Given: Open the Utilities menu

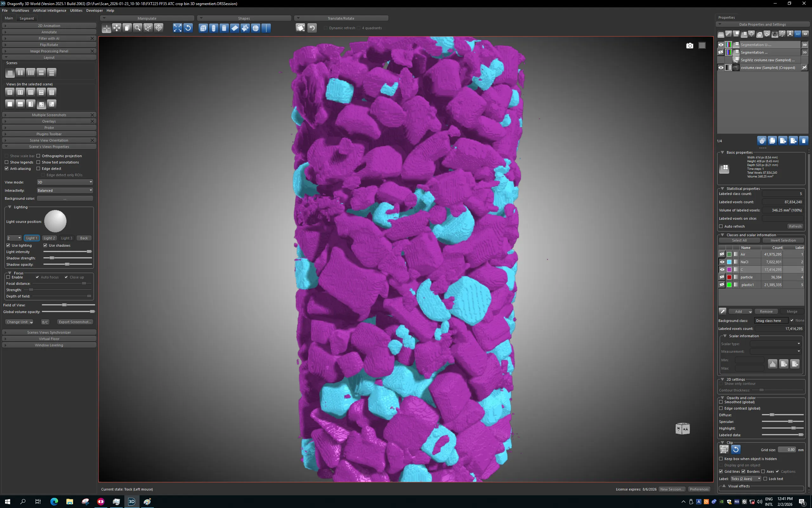Looking at the screenshot, I should point(76,10).
